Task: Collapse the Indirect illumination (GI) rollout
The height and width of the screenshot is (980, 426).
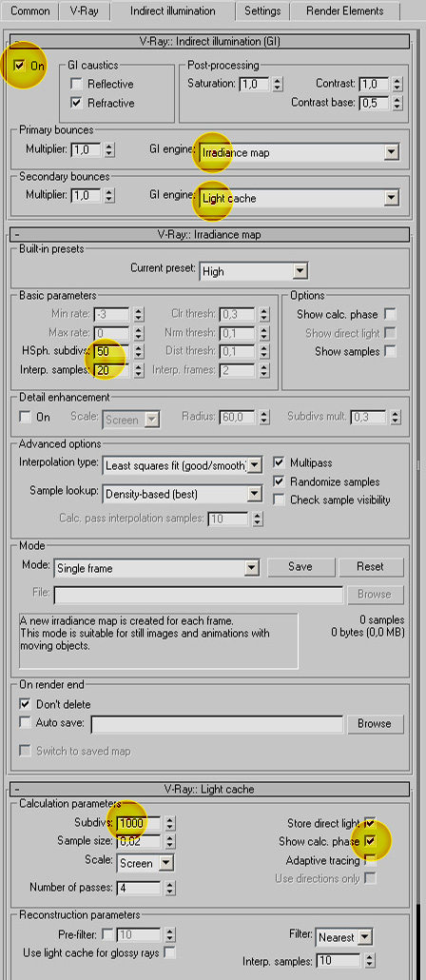Action: tap(211, 42)
